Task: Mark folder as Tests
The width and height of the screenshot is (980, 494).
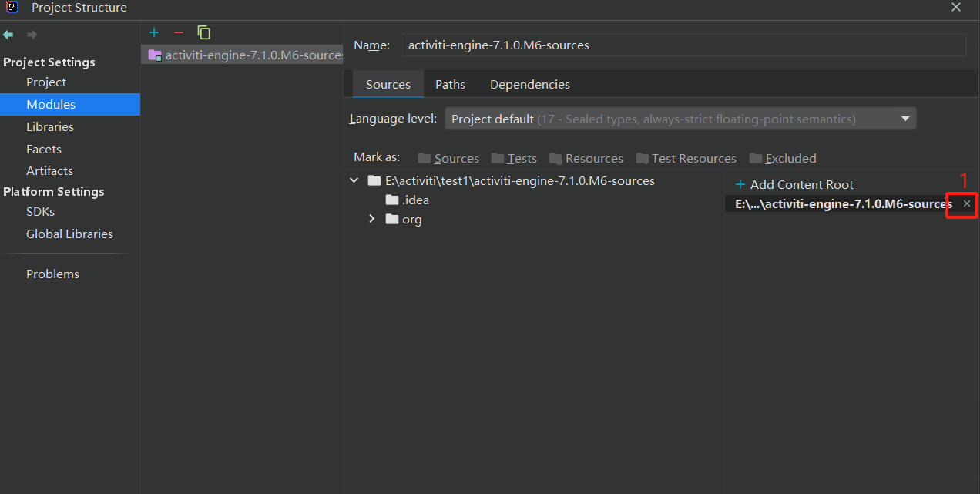Action: pyautogui.click(x=514, y=158)
